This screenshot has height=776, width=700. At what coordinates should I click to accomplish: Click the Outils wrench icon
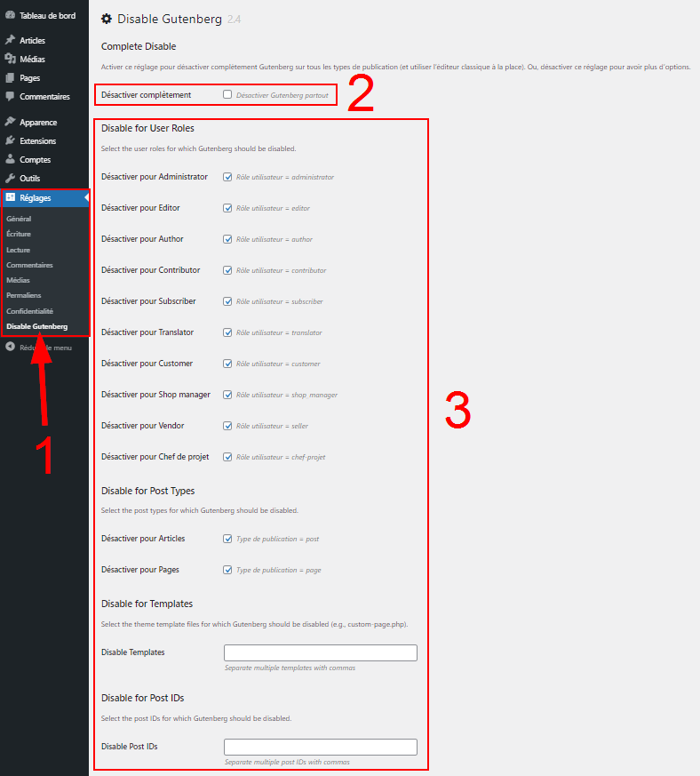(x=10, y=178)
